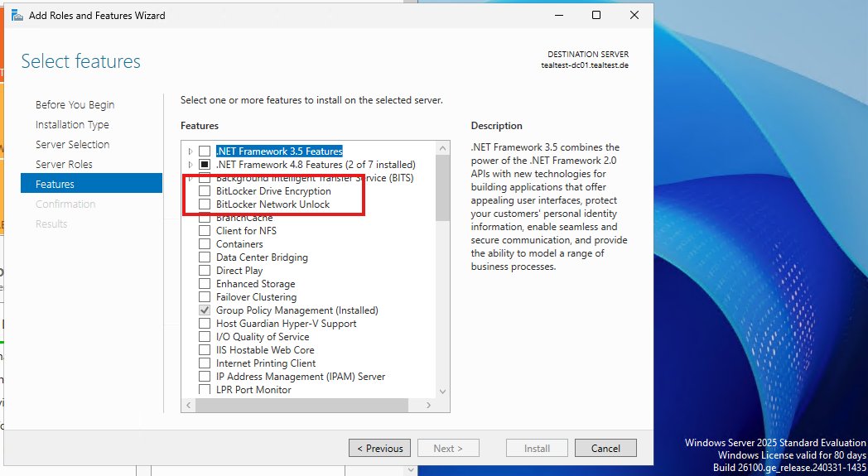Viewport: 868px width, 476px height.
Task: Click the Previous button
Action: click(x=379, y=449)
